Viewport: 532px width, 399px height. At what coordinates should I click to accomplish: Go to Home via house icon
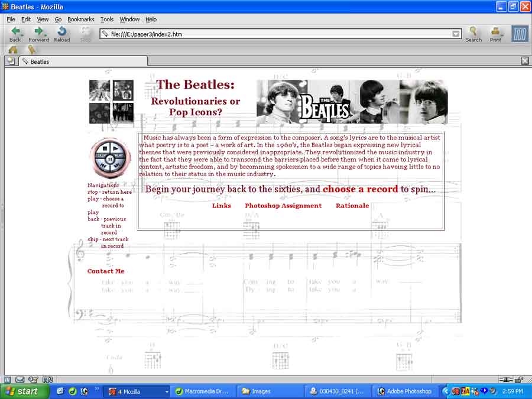[13, 50]
